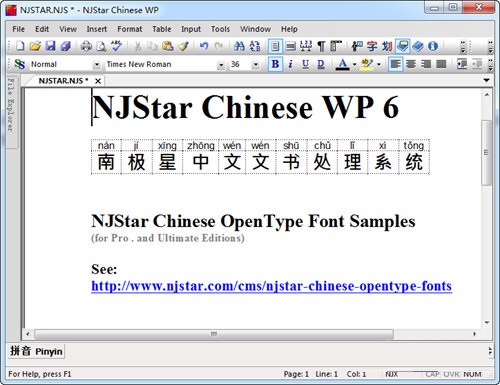Apply font color with the A swatch
Screen dimensions: 500x385
pyautogui.click(x=343, y=64)
